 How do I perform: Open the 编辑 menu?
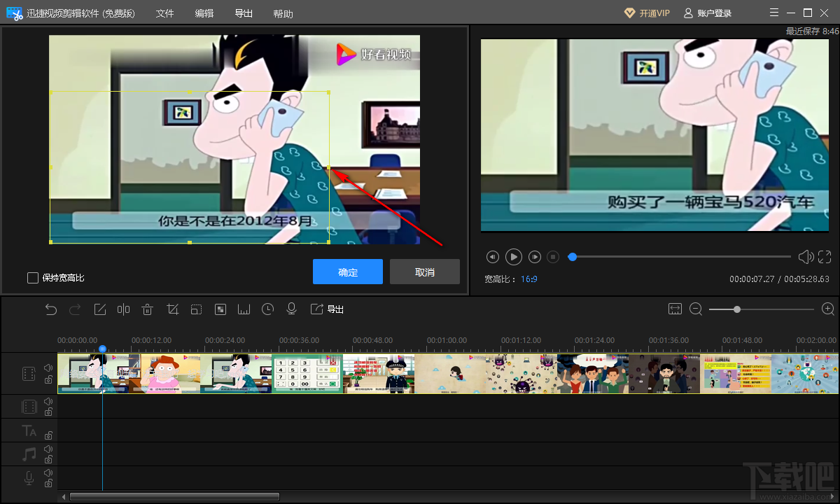tap(204, 13)
